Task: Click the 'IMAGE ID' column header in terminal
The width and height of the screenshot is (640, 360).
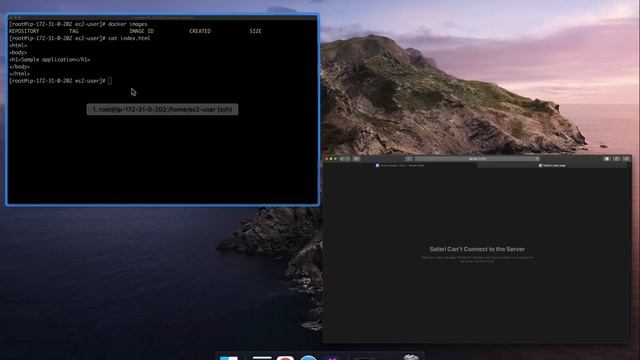Action: coord(142,31)
